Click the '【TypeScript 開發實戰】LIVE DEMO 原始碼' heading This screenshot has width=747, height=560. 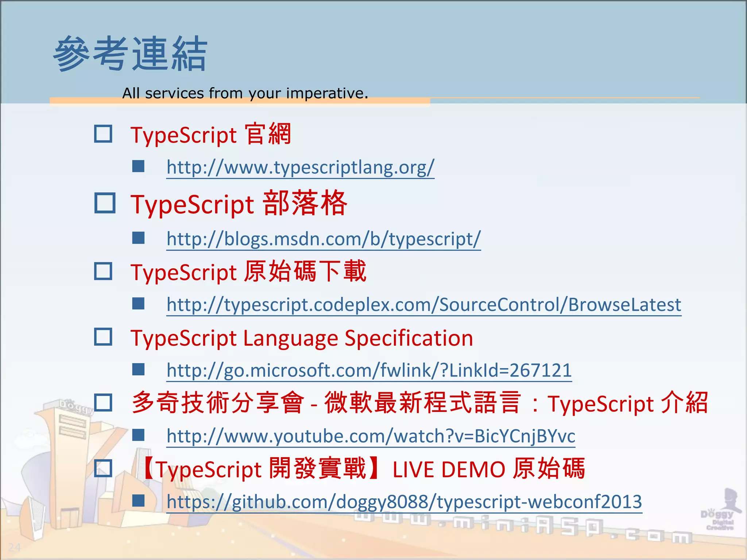(x=363, y=468)
